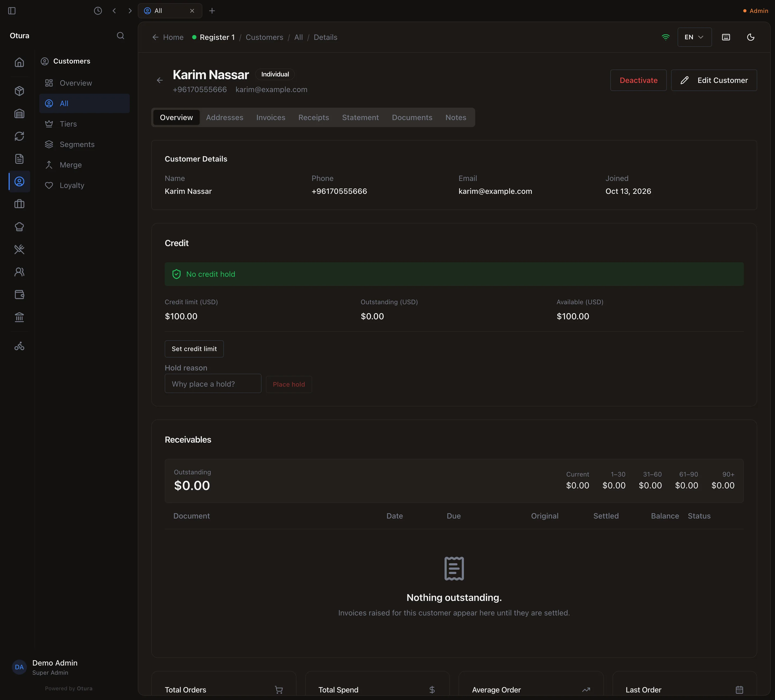Viewport: 775px width, 700px height.
Task: Click the Edit Customer button
Action: click(x=714, y=80)
